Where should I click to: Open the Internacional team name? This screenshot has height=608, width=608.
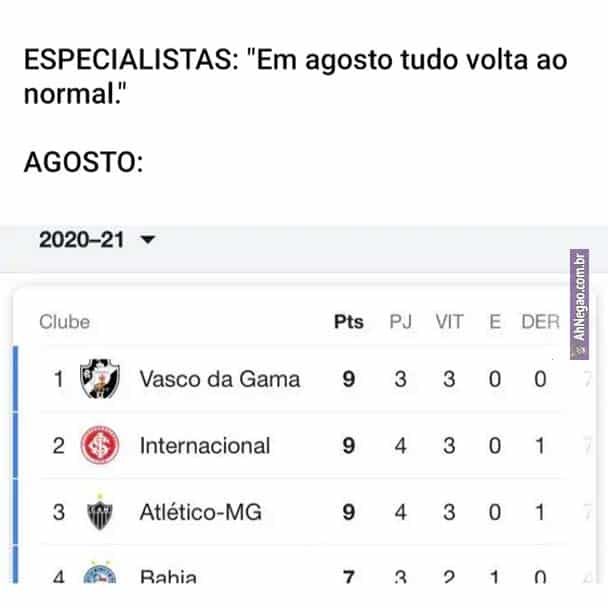pos(205,445)
